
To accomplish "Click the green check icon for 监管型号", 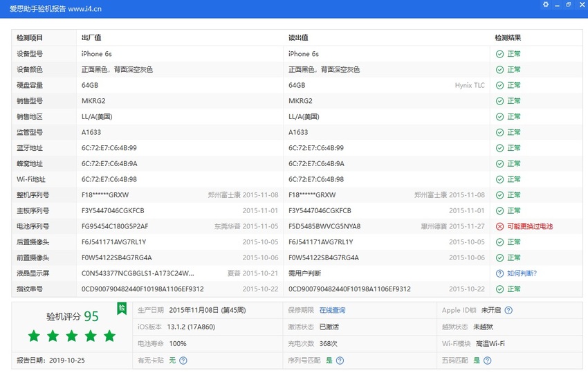I will pyautogui.click(x=499, y=132).
